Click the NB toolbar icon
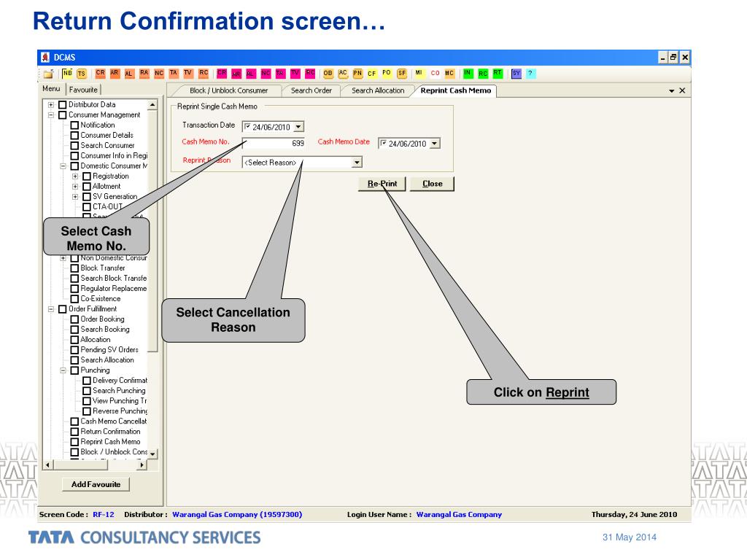Screen dimensions: 747x560 point(67,74)
